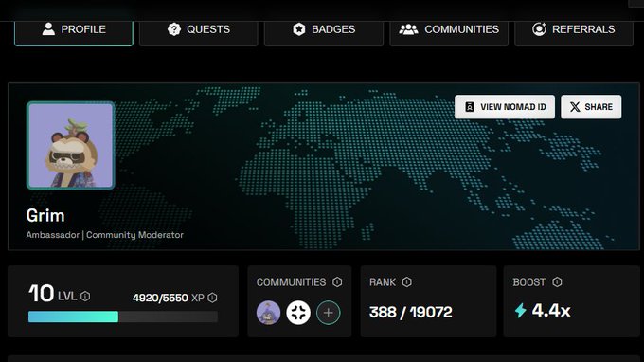Image resolution: width=644 pixels, height=362 pixels.
Task: Click the 4920/5550 XP value
Action: [x=160, y=298]
